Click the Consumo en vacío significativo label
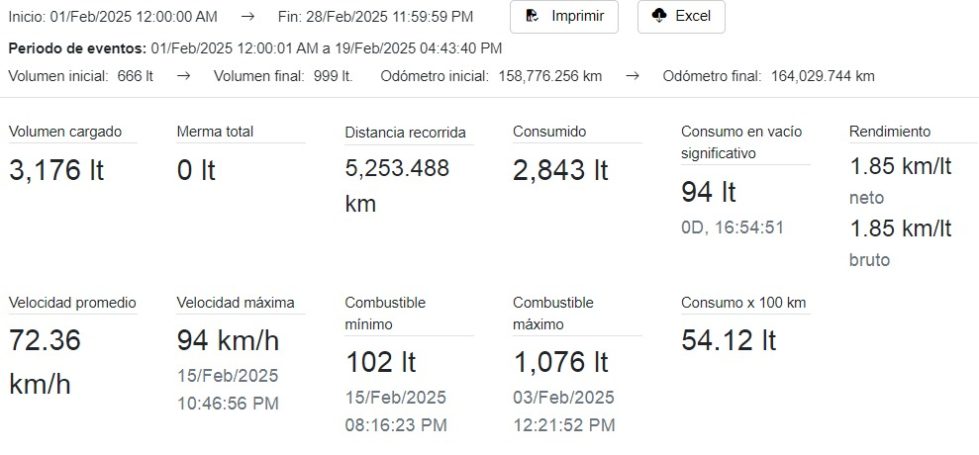The height and width of the screenshot is (455, 979). coord(742,142)
